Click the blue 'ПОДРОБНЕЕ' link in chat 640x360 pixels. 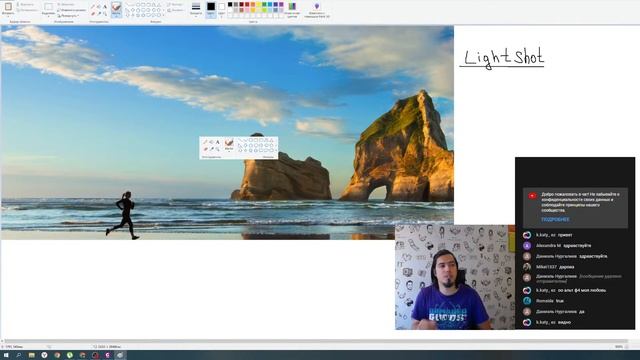pyautogui.click(x=555, y=220)
